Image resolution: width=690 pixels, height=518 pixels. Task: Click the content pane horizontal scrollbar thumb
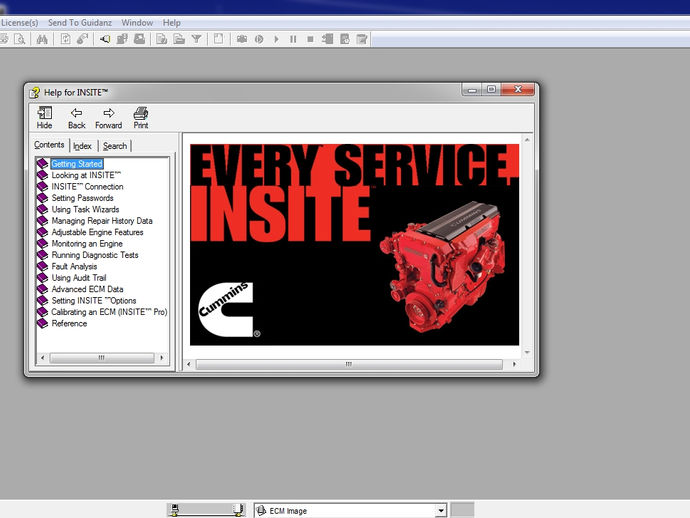coord(349,364)
